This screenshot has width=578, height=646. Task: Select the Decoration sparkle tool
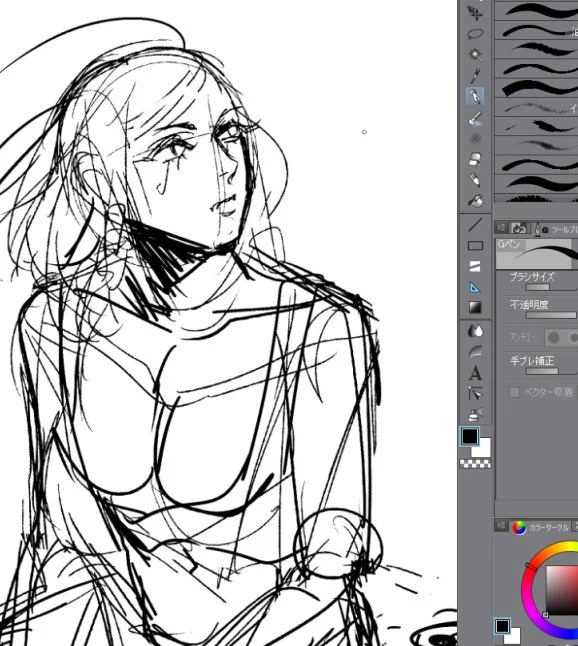coord(475,139)
